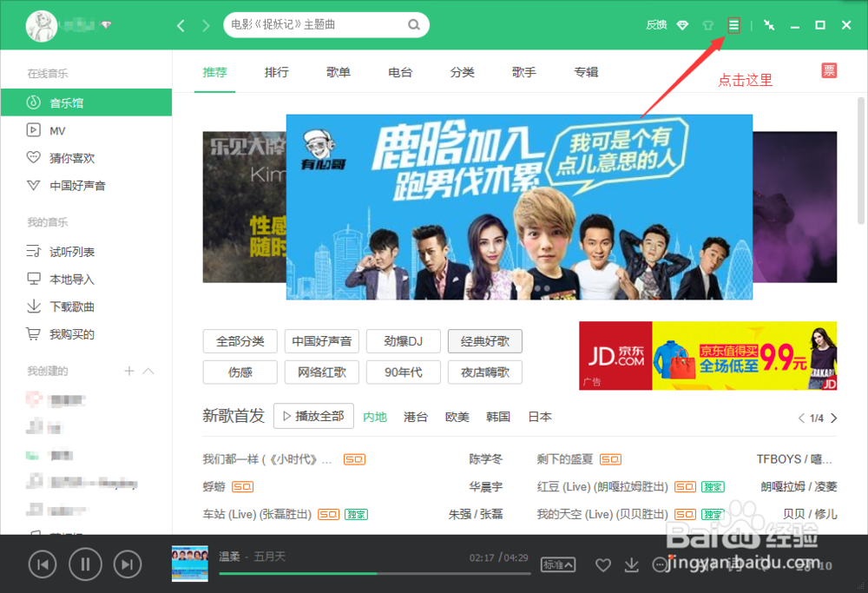Open the skin shirt icon
Screen dimensions: 868x593
point(707,25)
